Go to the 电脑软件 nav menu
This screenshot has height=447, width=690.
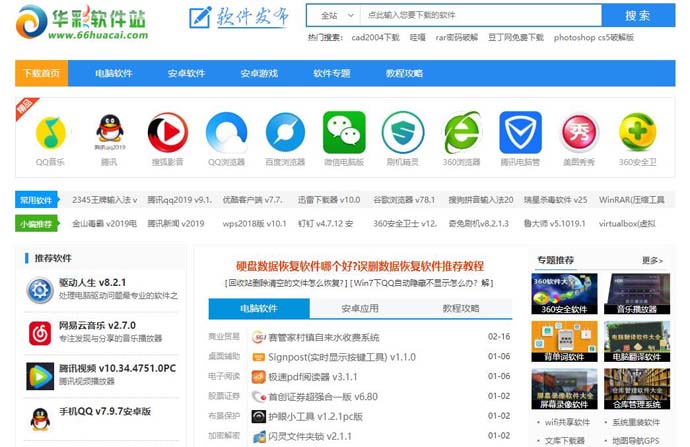pos(114,73)
